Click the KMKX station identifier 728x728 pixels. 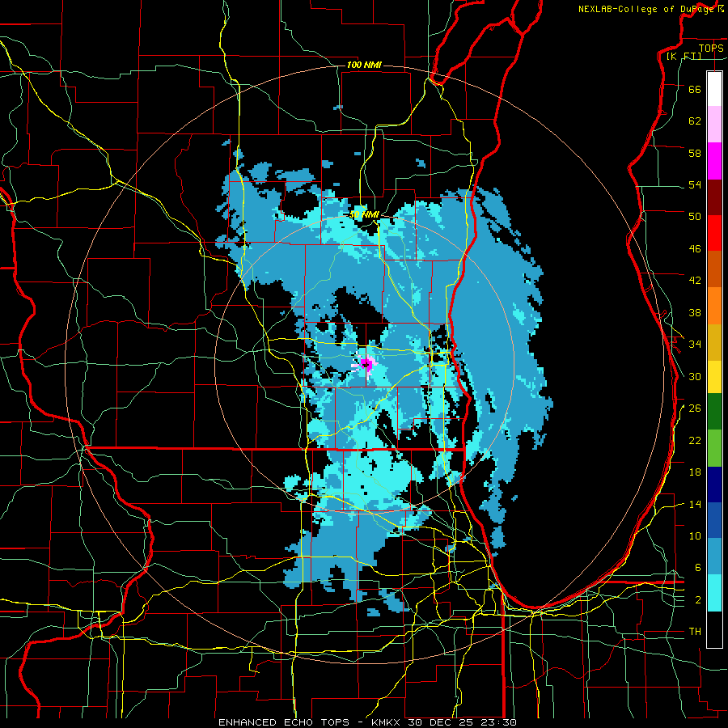[387, 722]
